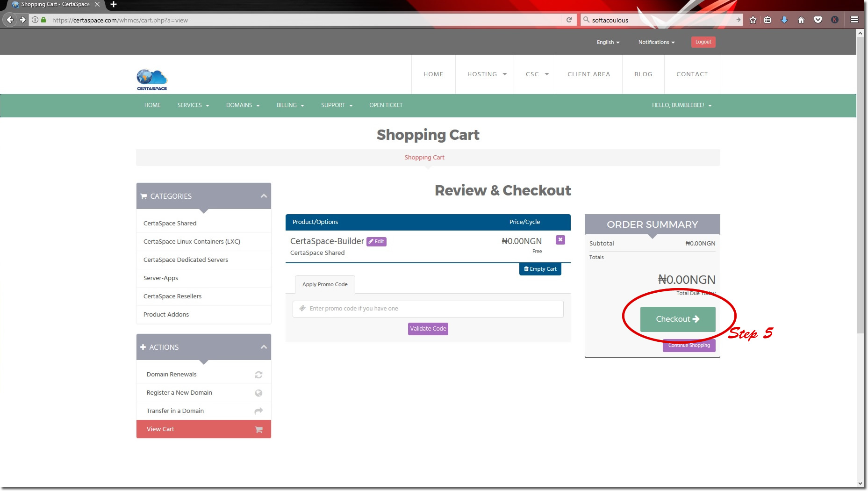
Task: Click the View Cart action
Action: 203,429
